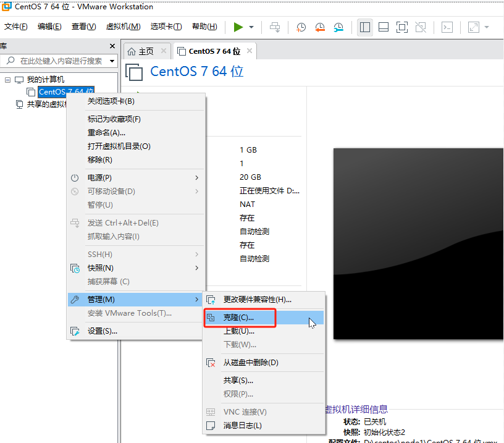
Task: Open the 查看(V) menu
Action: coord(83,27)
